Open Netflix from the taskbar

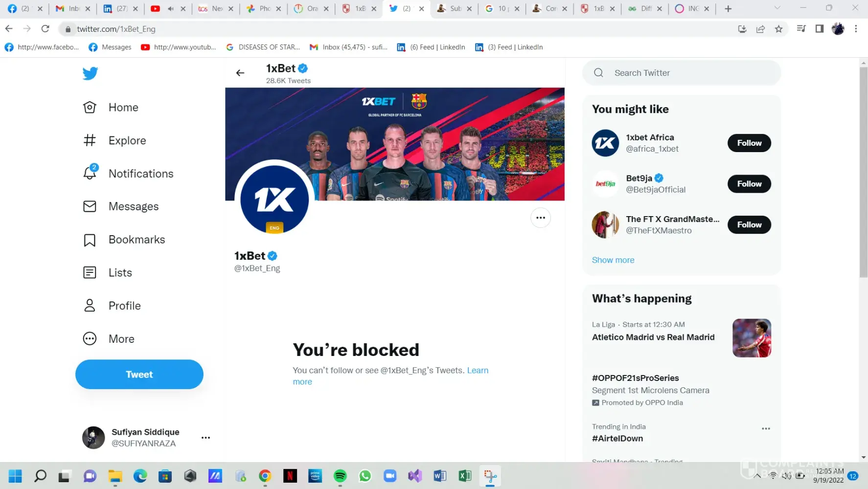(290, 476)
